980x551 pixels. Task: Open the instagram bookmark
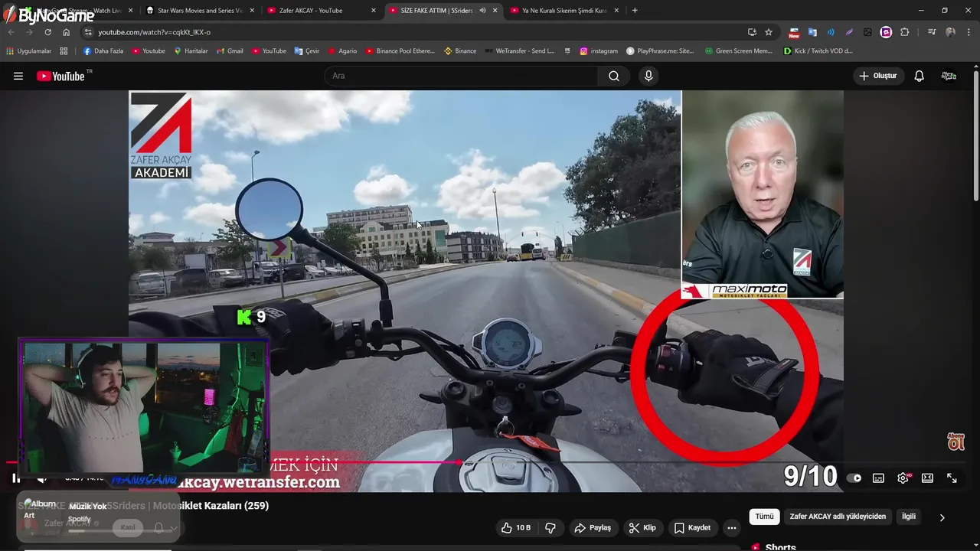tap(599, 51)
